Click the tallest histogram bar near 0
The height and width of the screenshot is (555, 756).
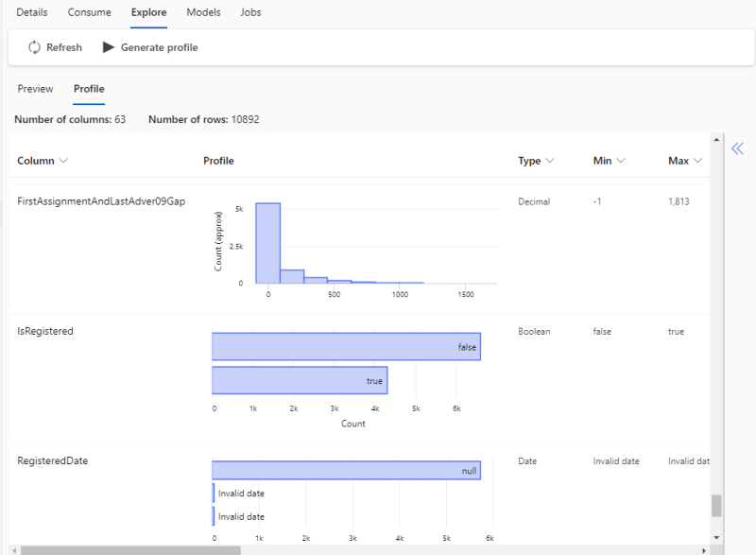coord(268,243)
